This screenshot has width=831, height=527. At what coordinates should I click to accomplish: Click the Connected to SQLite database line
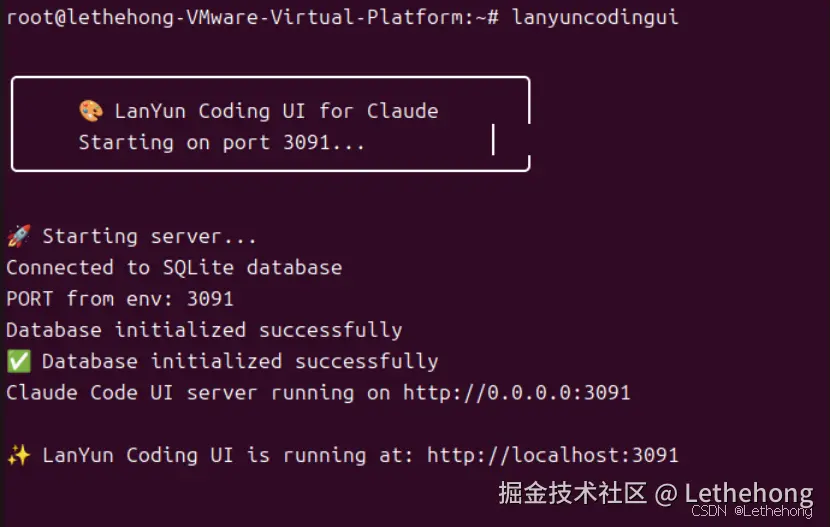pyautogui.click(x=174, y=268)
